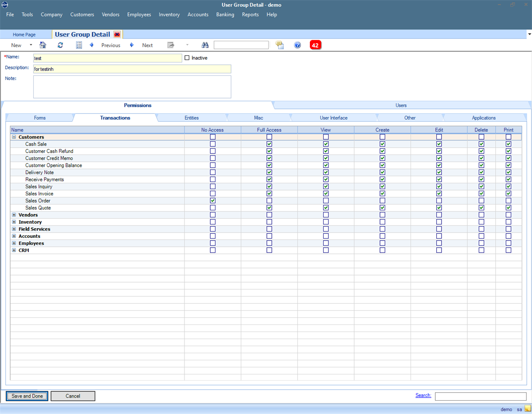Image resolution: width=532 pixels, height=414 pixels.
Task: Click the Previous blue arrow icon
Action: [92, 45]
